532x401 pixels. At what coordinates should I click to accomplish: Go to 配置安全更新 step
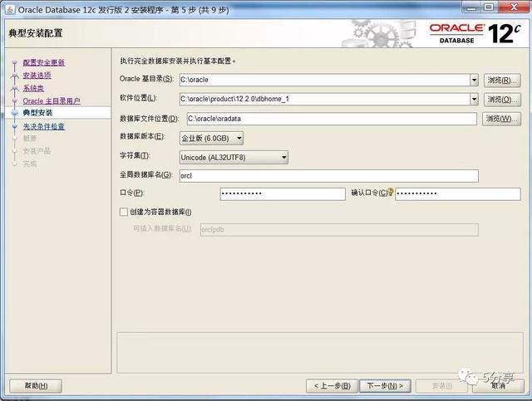(44, 62)
